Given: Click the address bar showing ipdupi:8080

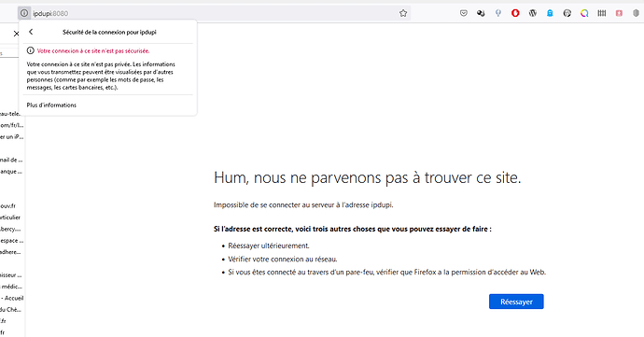Looking at the screenshot, I should (214, 13).
